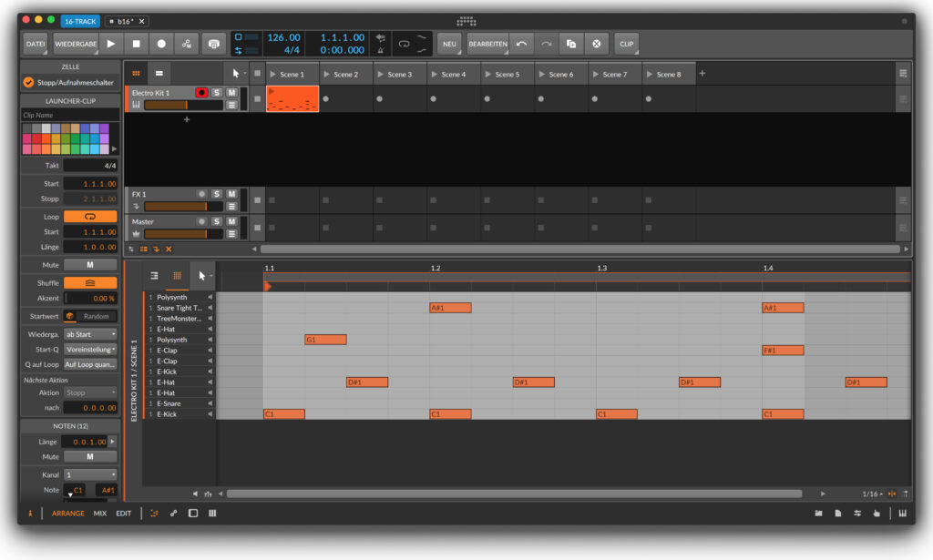The height and width of the screenshot is (560, 933).
Task: Click the transport stop button
Action: tap(137, 44)
